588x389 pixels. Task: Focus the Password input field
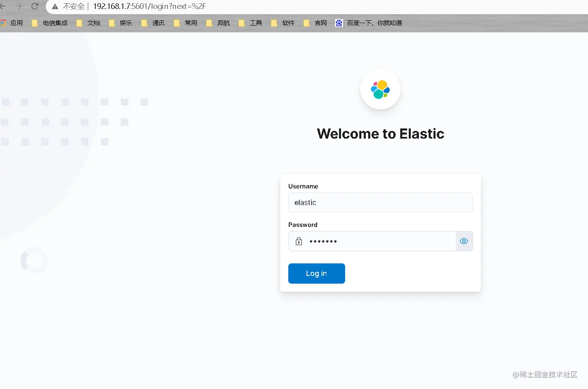(x=380, y=241)
